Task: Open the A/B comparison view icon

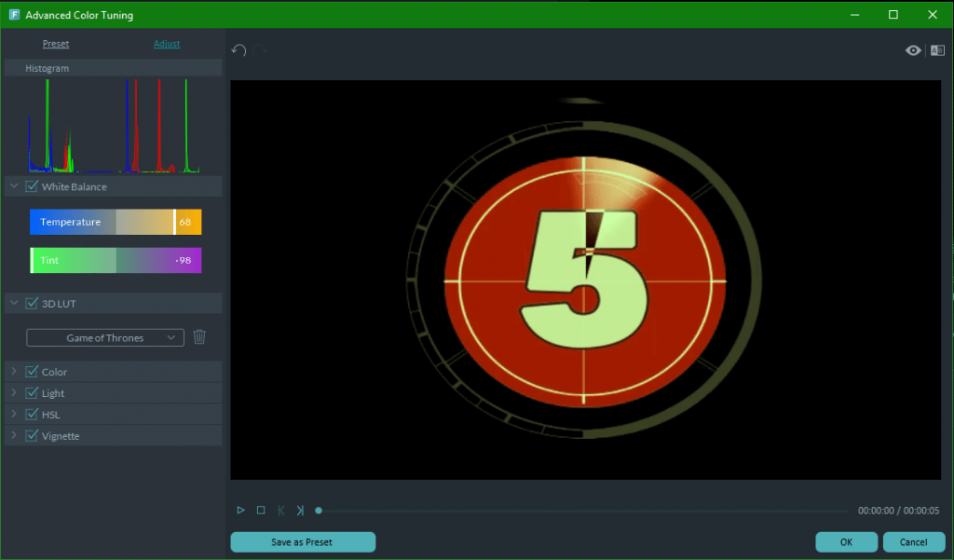Action: (x=937, y=50)
